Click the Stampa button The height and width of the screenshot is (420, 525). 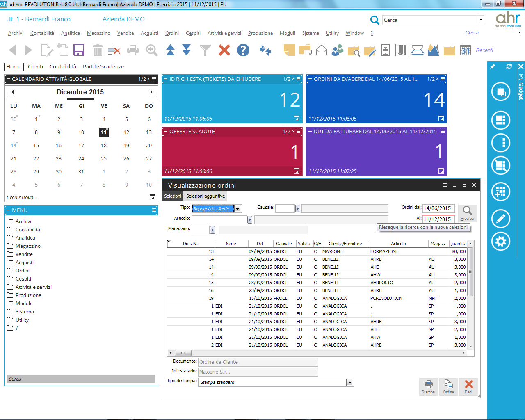pyautogui.click(x=428, y=386)
